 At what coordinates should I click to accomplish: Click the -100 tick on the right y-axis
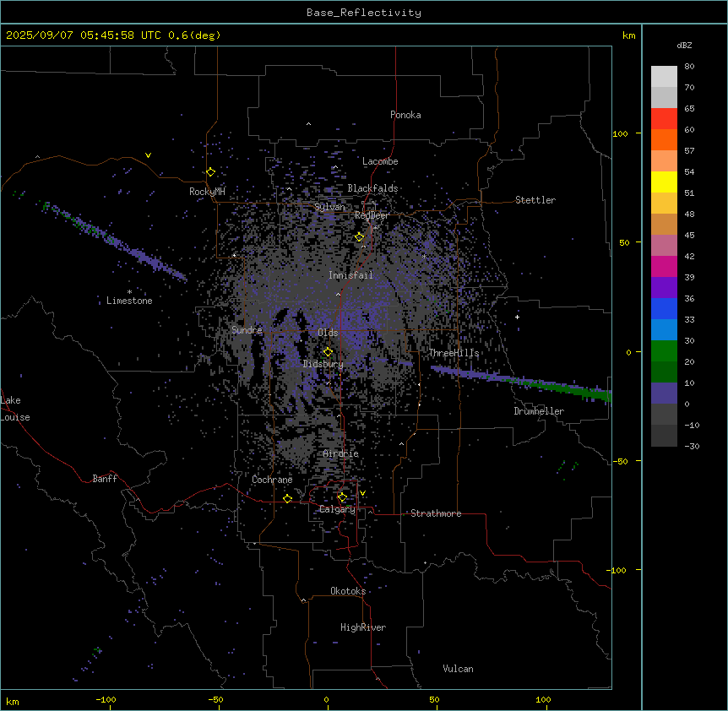[x=617, y=570]
